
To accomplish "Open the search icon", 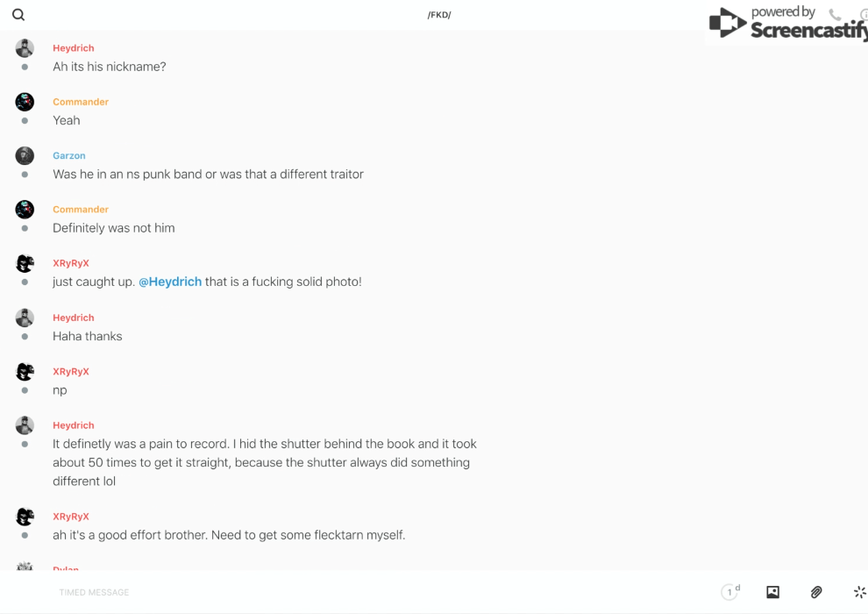I will (18, 15).
